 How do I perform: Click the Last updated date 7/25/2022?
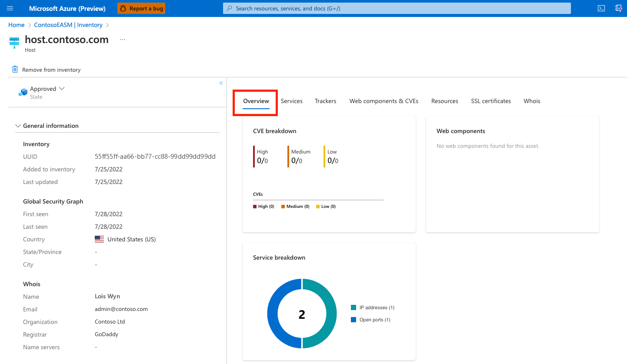109,182
